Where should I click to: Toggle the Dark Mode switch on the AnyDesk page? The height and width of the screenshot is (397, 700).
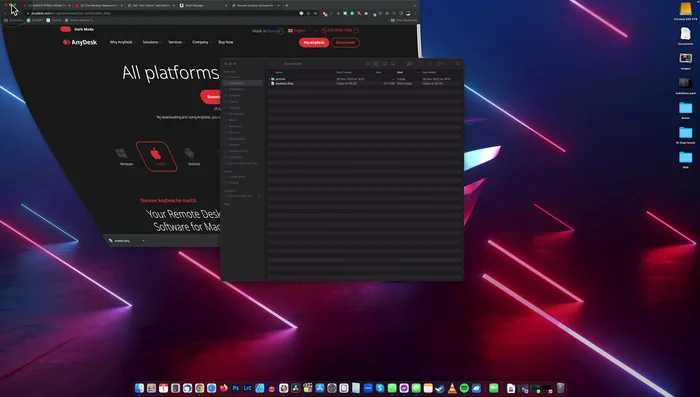click(66, 29)
